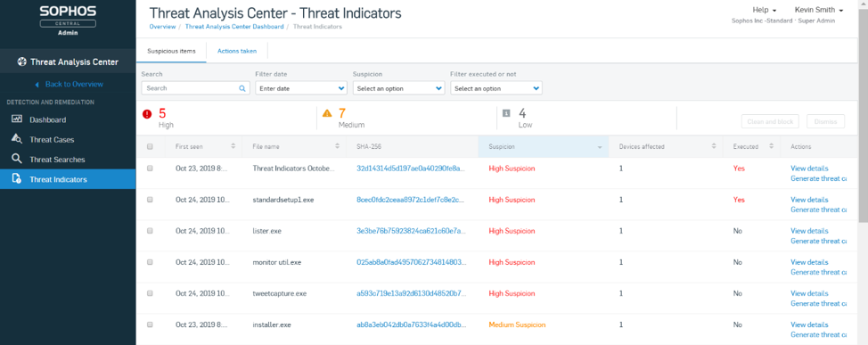Click the Back to Overview link

74,84
